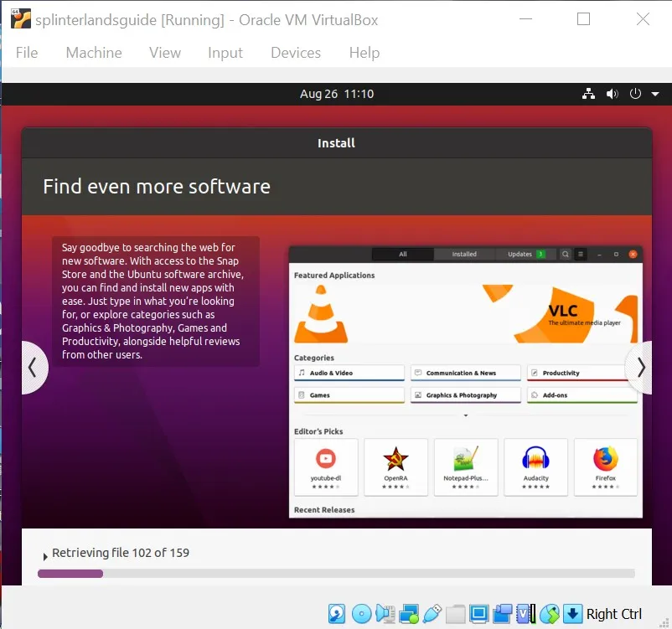The image size is (672, 629).
Task: Click the Productivity category
Action: click(582, 373)
